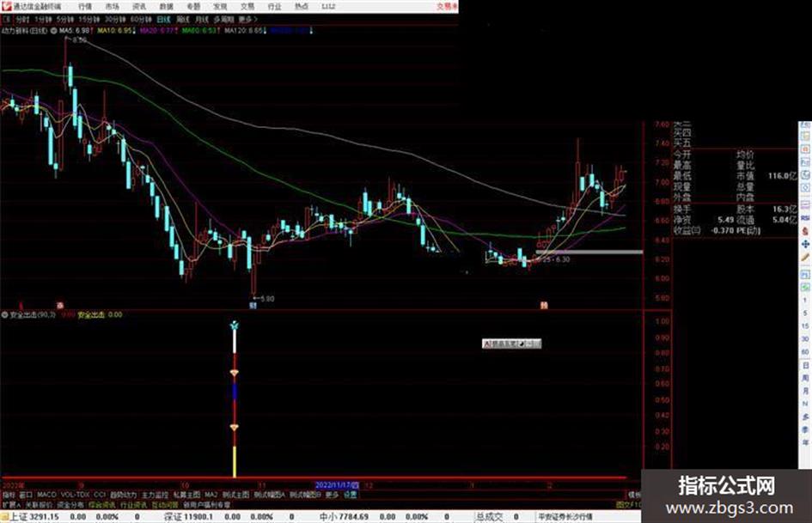This screenshot has width=812, height=523.
Task: Open the 交易 menu in top bar
Action: (x=247, y=7)
